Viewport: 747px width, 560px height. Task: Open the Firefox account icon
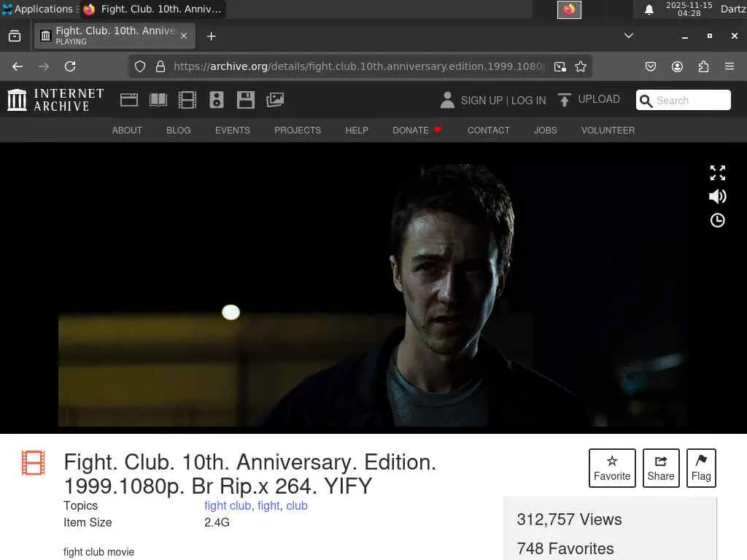677,66
